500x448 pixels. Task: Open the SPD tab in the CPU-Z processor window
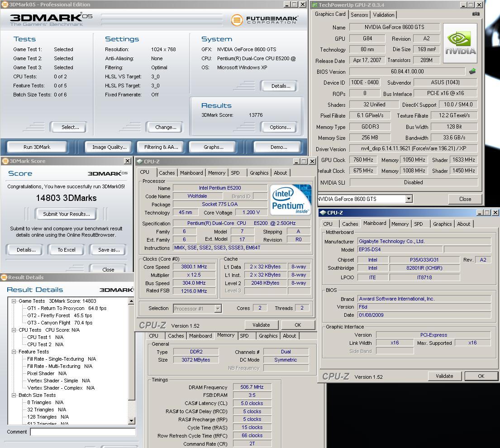pos(235,173)
